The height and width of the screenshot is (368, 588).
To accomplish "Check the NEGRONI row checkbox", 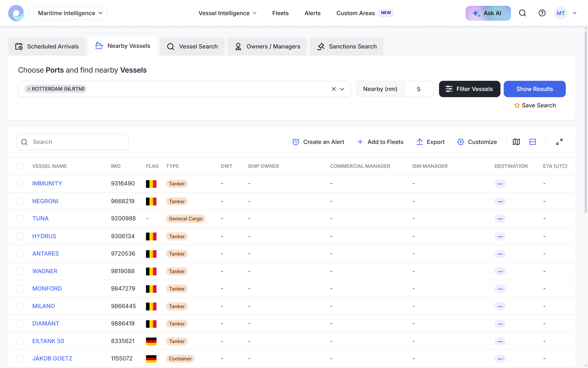I will (20, 201).
